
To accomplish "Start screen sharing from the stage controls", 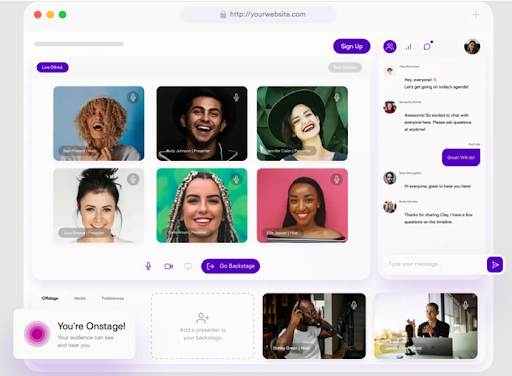I will tap(188, 266).
